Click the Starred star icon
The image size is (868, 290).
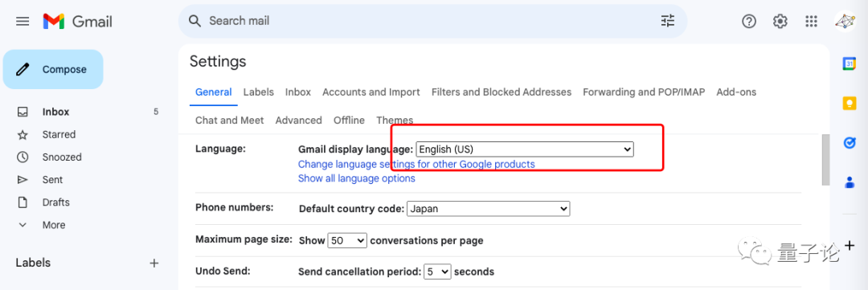click(23, 134)
